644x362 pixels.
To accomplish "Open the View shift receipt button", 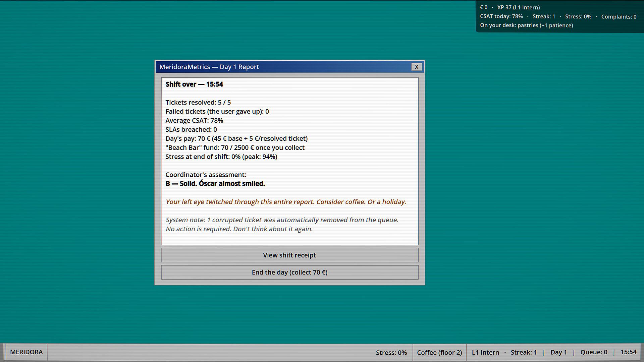I will [x=289, y=255].
